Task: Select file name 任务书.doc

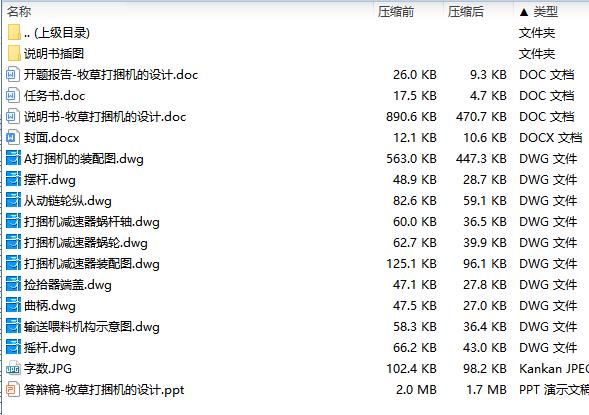Action: 54,96
